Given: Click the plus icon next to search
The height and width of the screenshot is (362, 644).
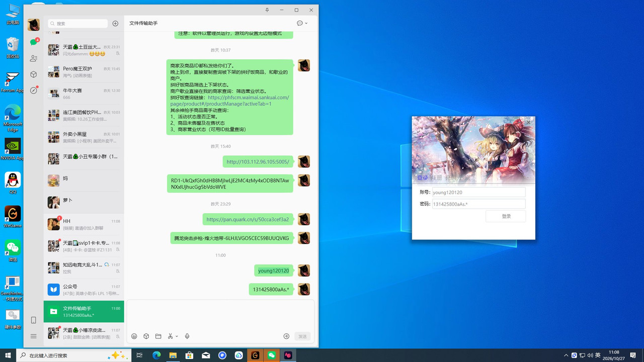Looking at the screenshot, I should [115, 24].
